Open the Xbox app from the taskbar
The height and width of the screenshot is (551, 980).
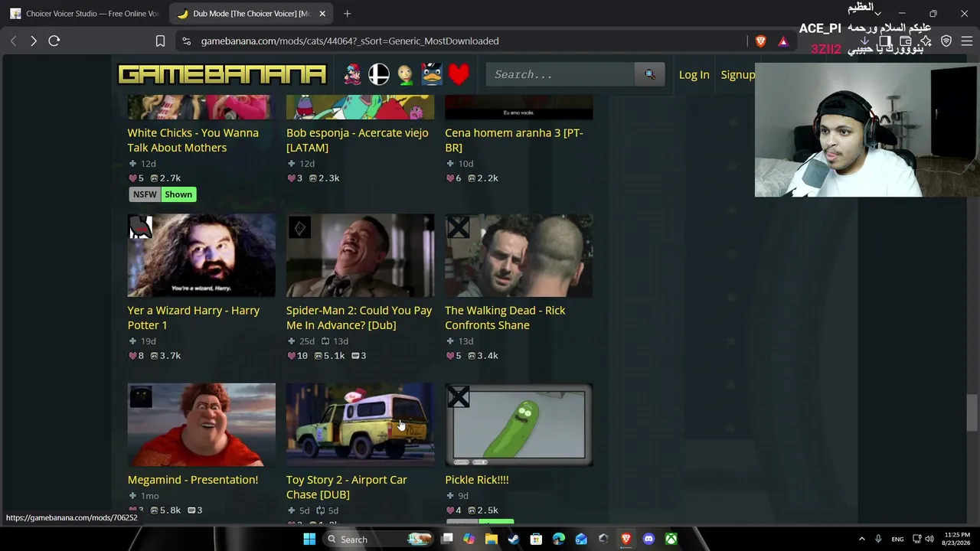click(x=671, y=539)
